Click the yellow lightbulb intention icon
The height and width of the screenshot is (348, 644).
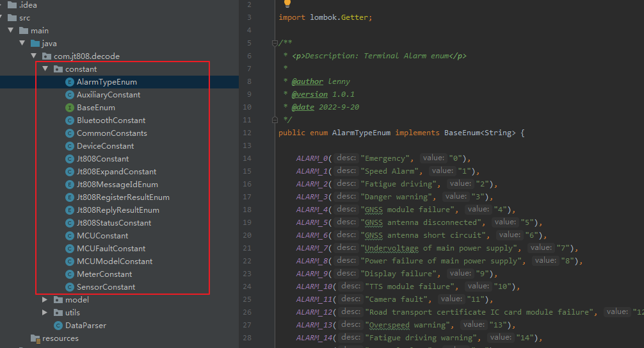click(287, 3)
